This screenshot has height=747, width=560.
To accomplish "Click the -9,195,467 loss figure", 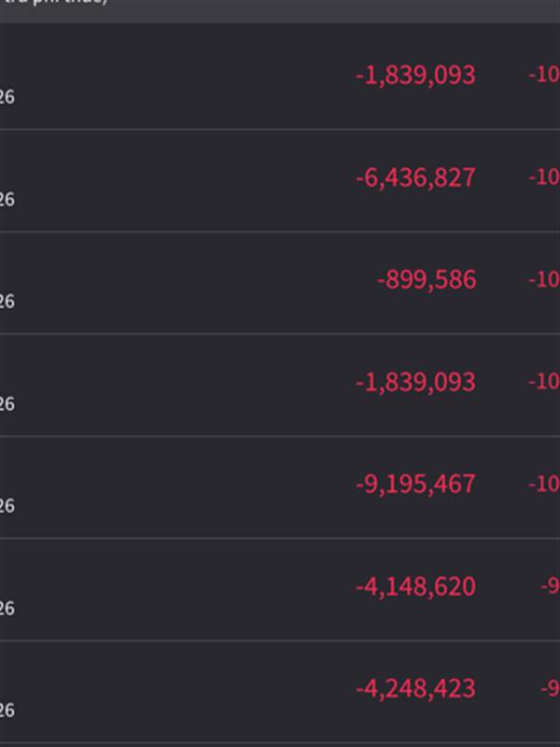I will pos(415,485).
